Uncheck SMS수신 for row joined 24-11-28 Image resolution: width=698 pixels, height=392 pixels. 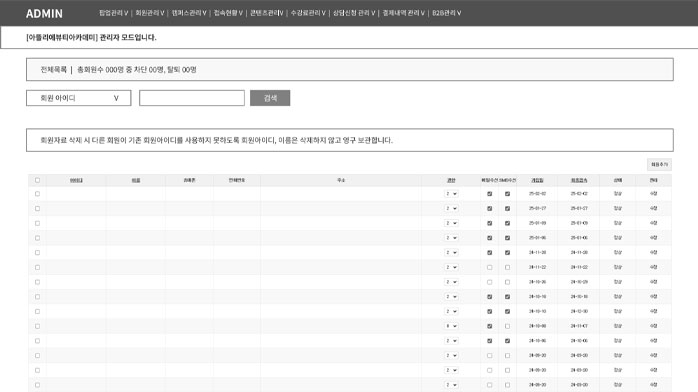coord(507,252)
